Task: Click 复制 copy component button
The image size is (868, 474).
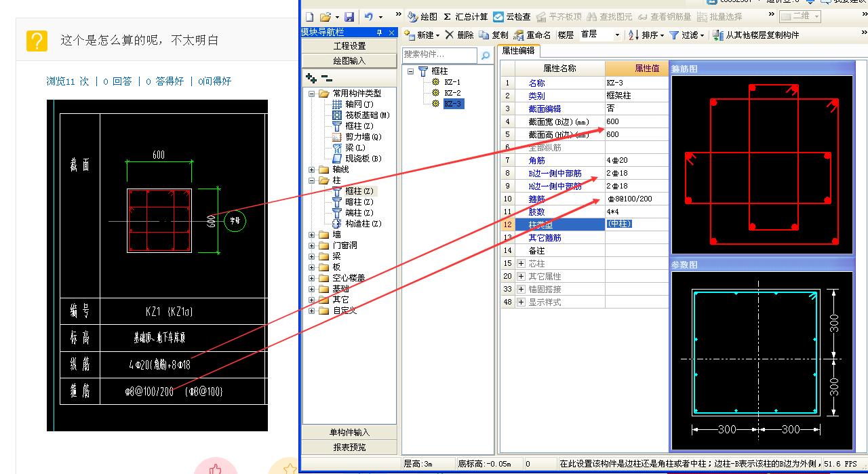Action: 494,35
